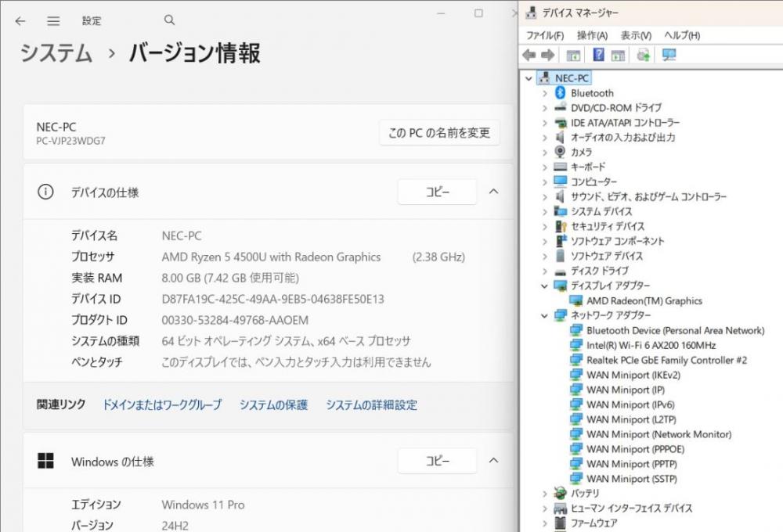Image resolution: width=783 pixels, height=532 pixels.
Task: Open the Settings hamburger navigation menu
Action: pos(53,21)
